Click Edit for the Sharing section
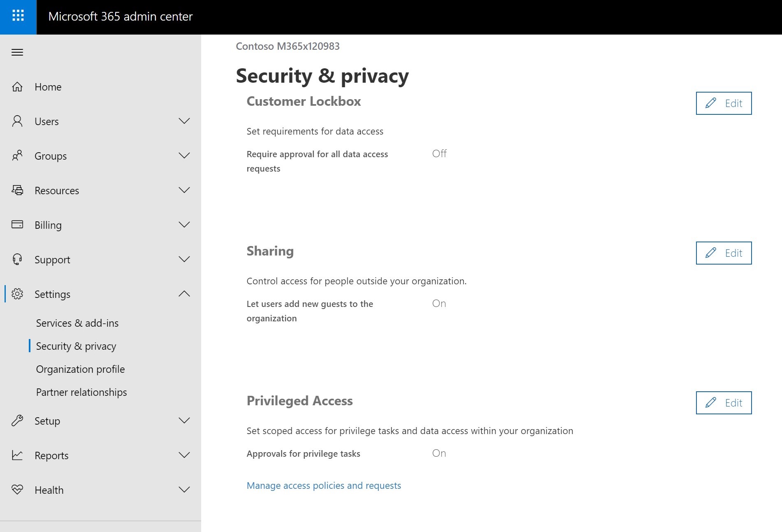782x532 pixels. 723,253
